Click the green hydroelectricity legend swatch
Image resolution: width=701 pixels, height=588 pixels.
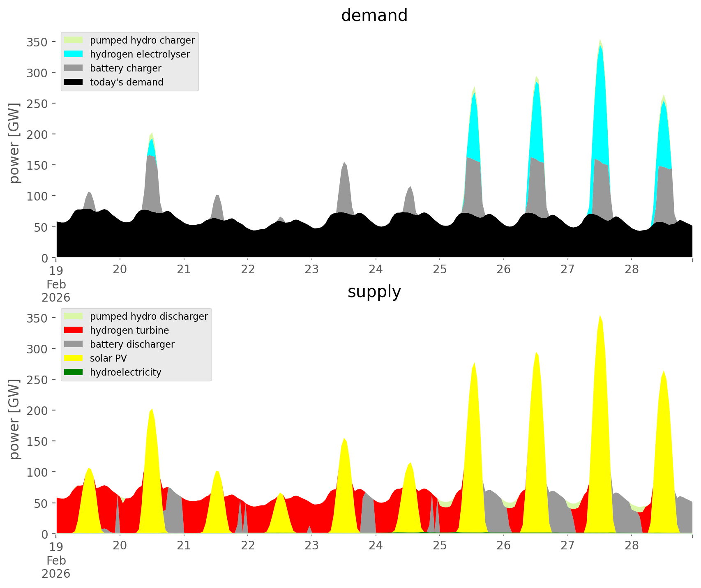[74, 372]
